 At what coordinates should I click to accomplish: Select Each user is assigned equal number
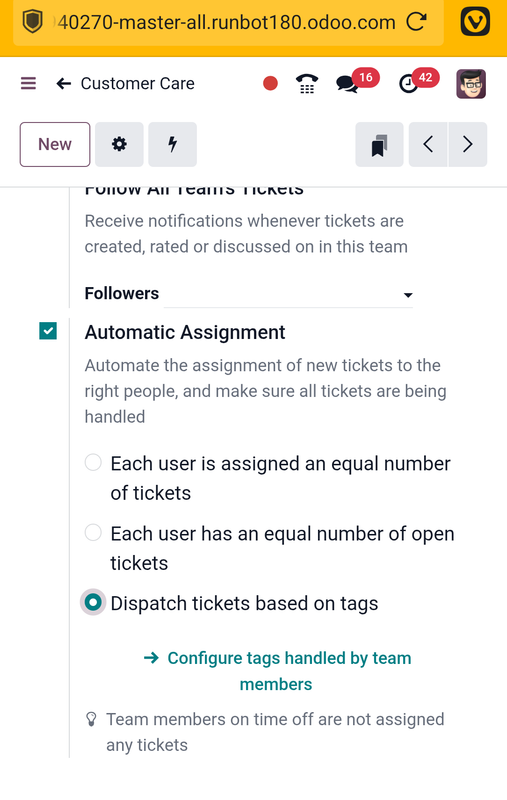point(93,463)
